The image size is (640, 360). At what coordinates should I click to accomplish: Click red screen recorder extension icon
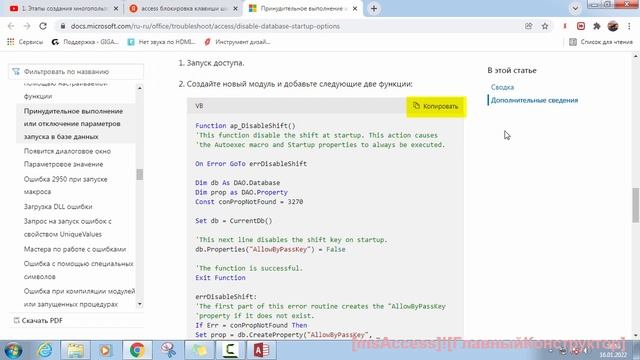pyautogui.click(x=581, y=26)
